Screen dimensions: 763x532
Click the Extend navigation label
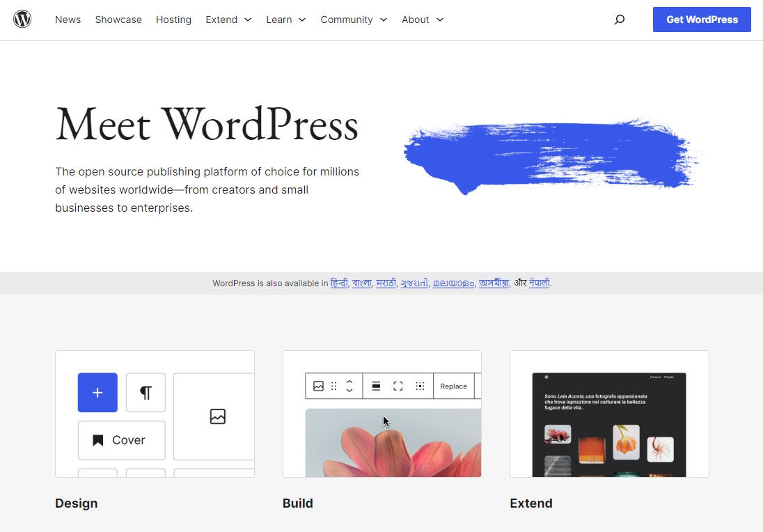point(221,19)
